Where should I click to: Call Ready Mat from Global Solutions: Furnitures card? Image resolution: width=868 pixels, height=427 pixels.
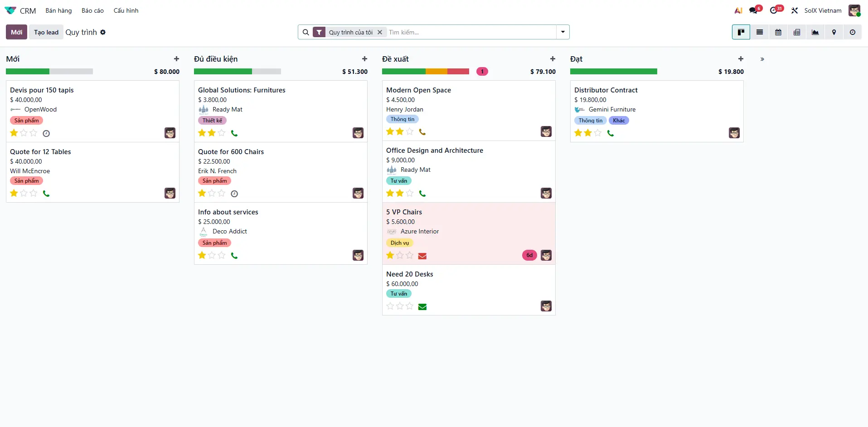point(234,133)
